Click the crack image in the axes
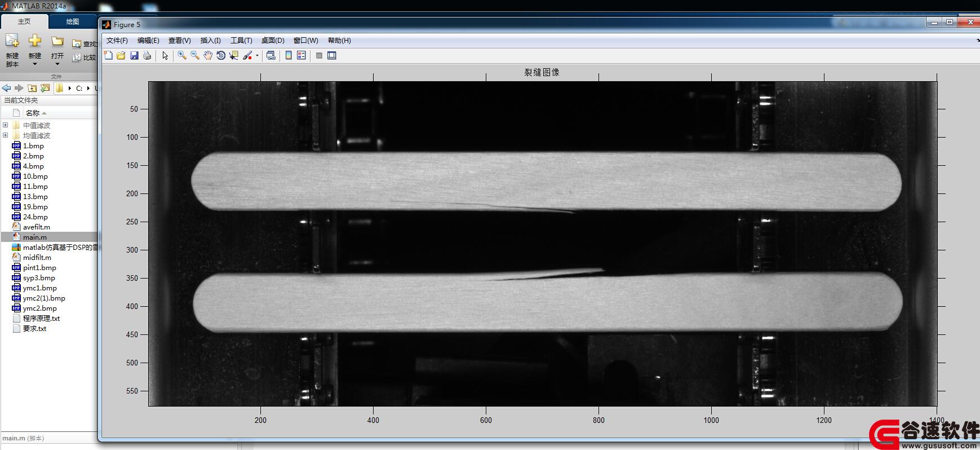The height and width of the screenshot is (450, 980). [x=543, y=244]
